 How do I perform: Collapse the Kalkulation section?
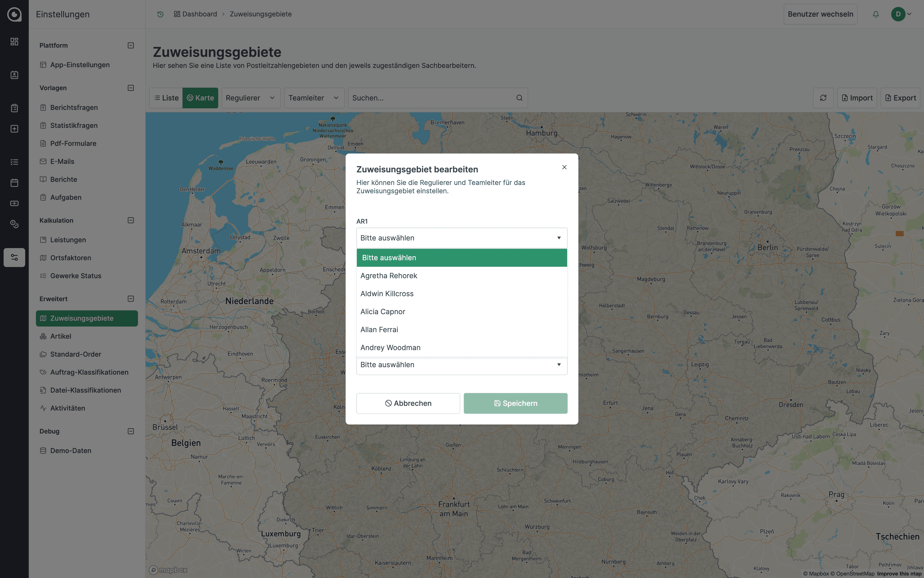(x=131, y=220)
